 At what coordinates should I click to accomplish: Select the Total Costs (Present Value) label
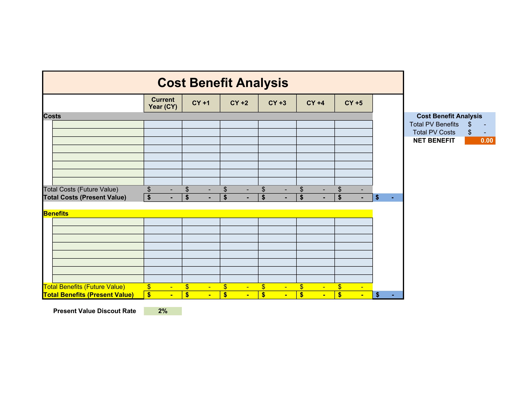coord(85,198)
